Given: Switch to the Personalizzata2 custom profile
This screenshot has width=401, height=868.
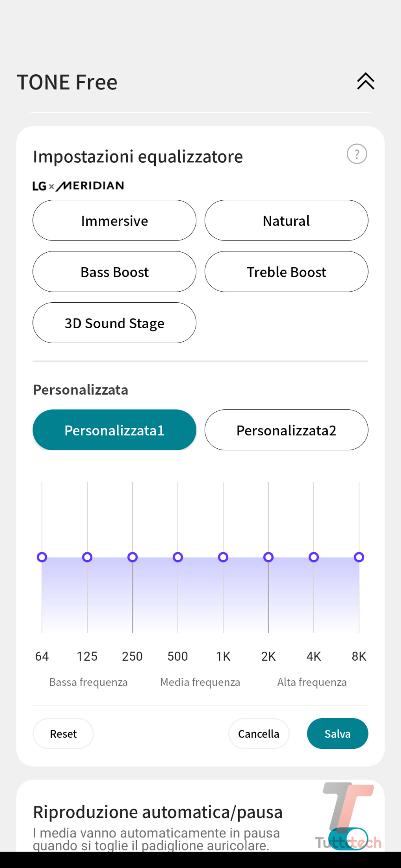Looking at the screenshot, I should tap(286, 430).
